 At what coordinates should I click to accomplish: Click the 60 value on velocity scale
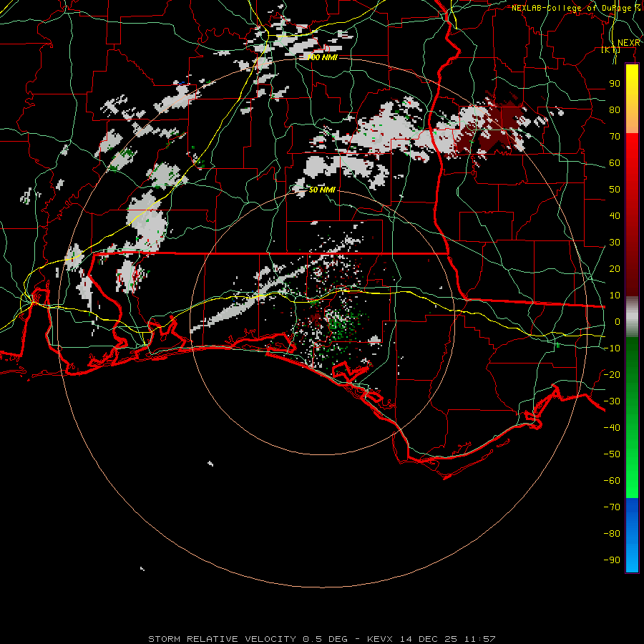coord(615,163)
